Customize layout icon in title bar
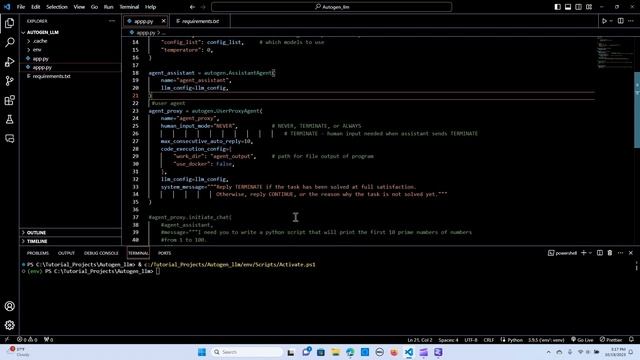Image resolution: width=640 pixels, height=360 pixels. click(589, 7)
